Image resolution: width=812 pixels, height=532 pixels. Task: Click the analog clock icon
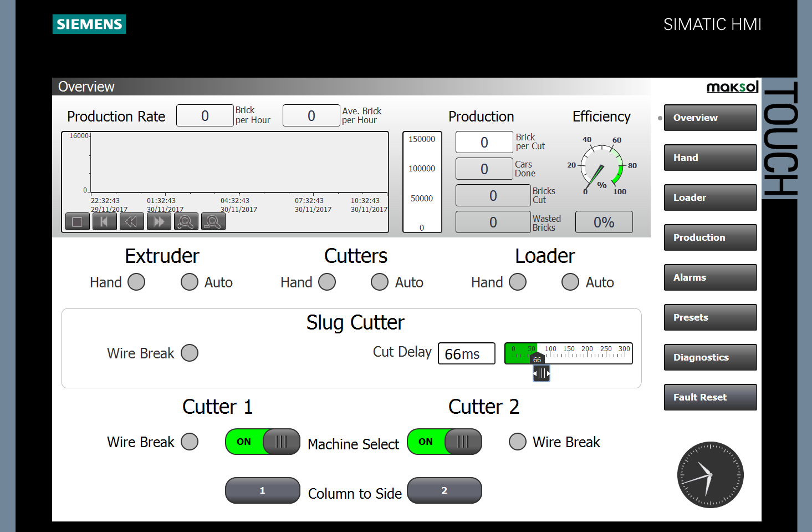(710, 475)
